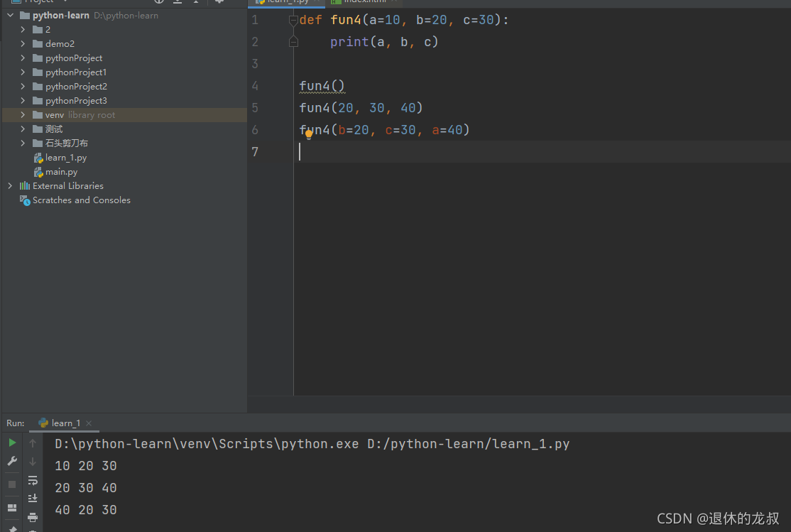Click the print icon in Run console
The image size is (791, 532).
(x=33, y=517)
